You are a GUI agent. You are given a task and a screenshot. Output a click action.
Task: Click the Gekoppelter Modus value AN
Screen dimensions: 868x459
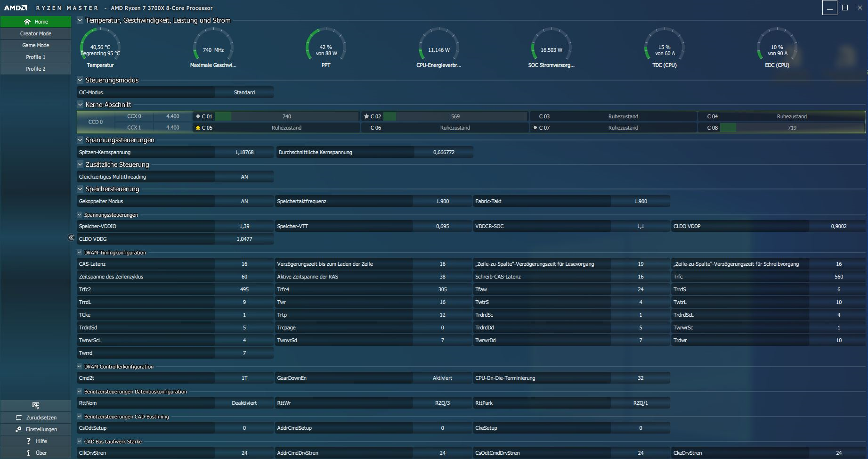coord(244,201)
